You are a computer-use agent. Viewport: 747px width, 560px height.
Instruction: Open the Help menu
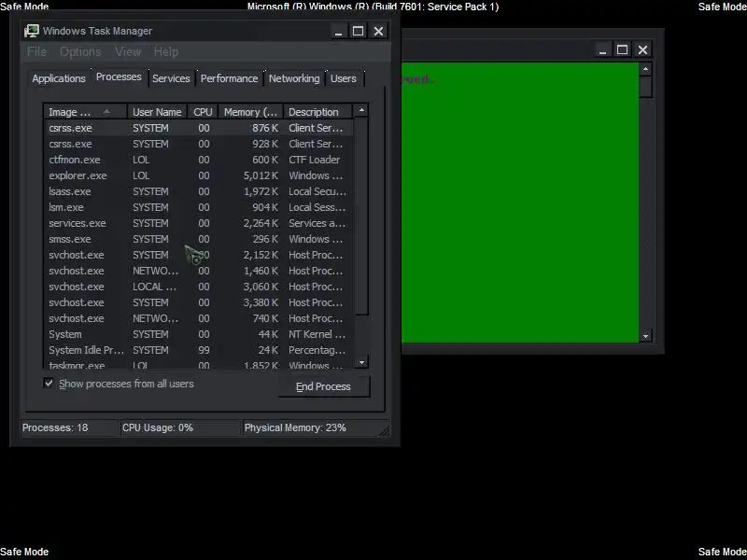(x=166, y=51)
